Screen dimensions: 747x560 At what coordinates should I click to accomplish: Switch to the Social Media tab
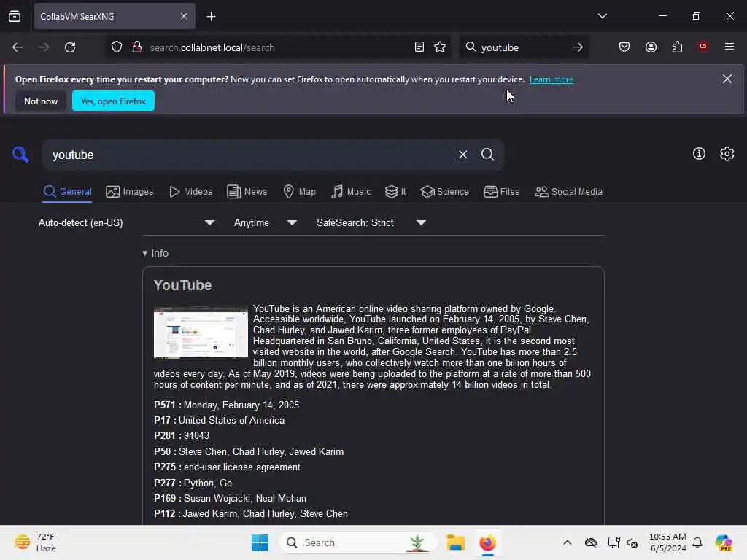(x=568, y=192)
